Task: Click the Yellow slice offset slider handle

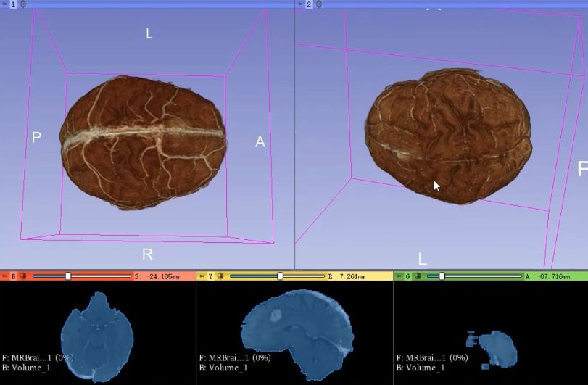Action: coord(280,276)
